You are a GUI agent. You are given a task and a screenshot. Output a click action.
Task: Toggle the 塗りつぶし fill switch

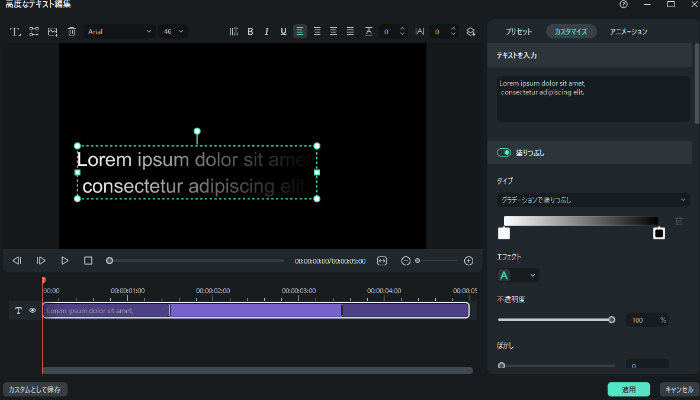(504, 153)
